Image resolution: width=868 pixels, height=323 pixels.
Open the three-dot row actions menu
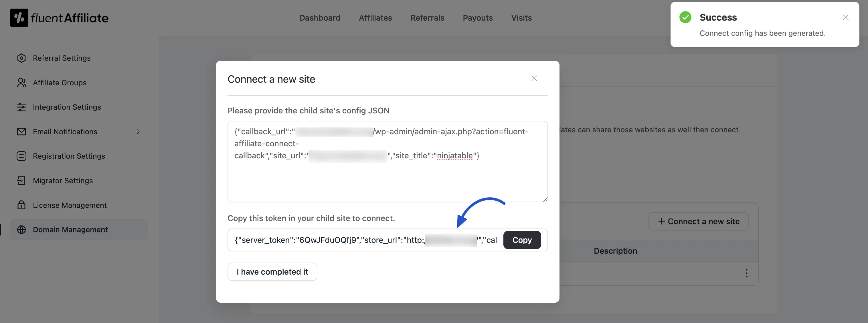pos(746,273)
